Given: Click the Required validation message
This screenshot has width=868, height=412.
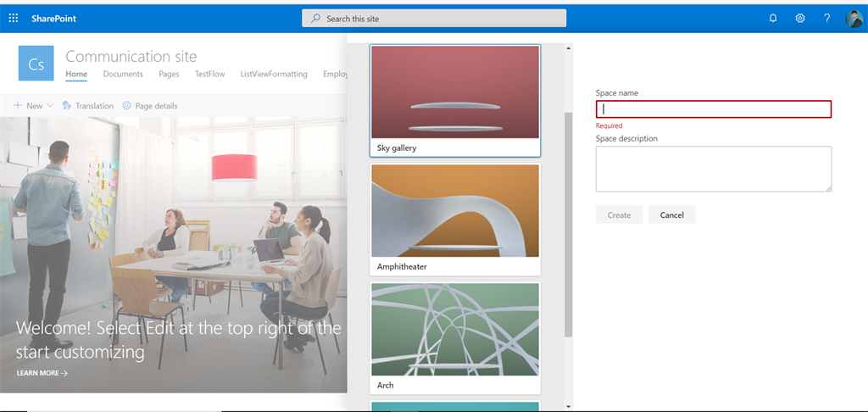Looking at the screenshot, I should point(609,125).
